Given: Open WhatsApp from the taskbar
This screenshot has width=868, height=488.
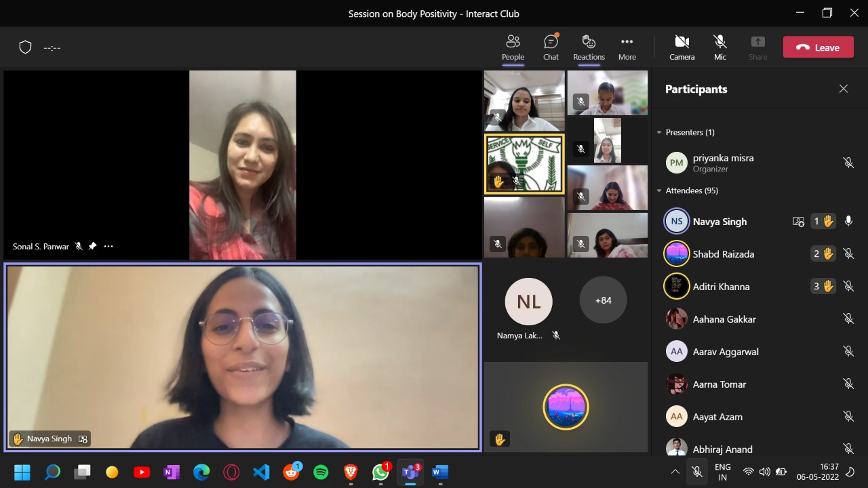Looking at the screenshot, I should tap(380, 472).
